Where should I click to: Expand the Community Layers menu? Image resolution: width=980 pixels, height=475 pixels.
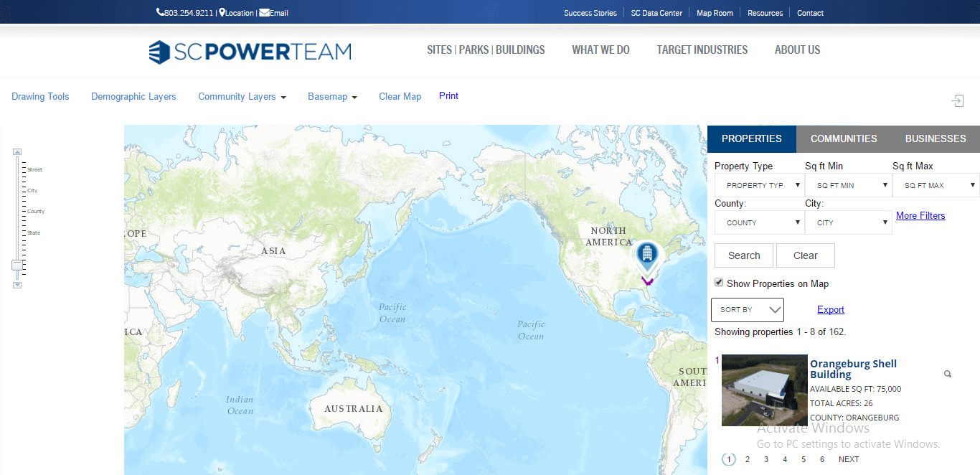click(242, 97)
